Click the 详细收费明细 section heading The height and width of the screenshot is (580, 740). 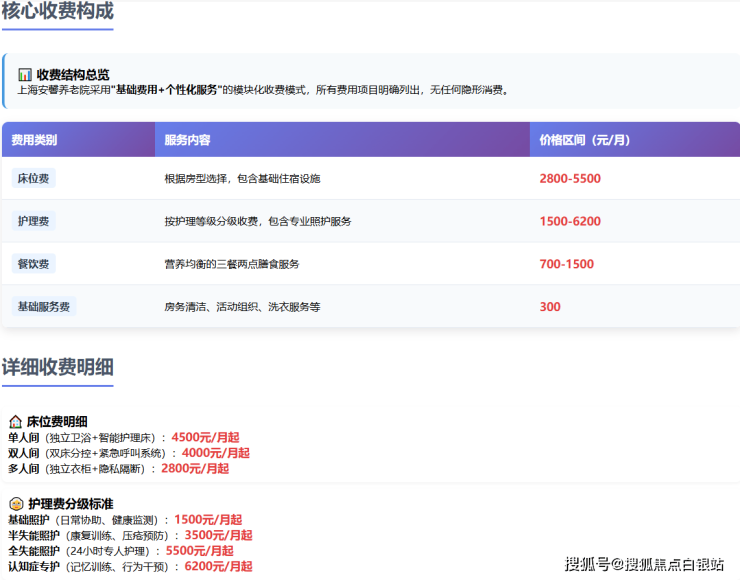(x=57, y=366)
